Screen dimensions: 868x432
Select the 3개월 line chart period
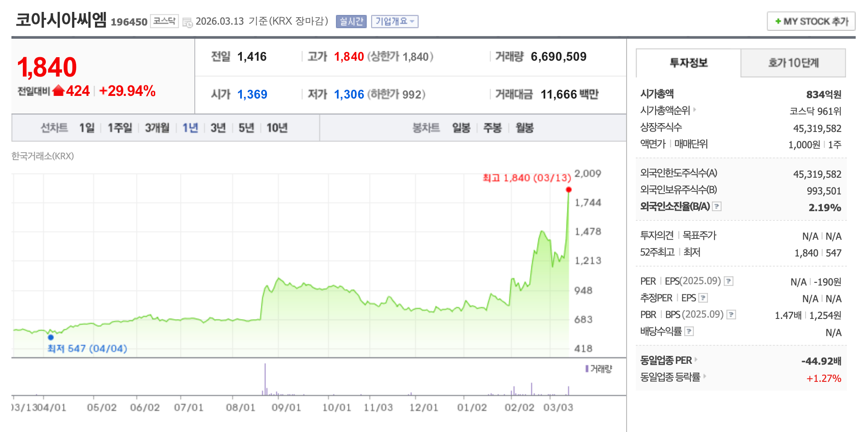coord(157,128)
